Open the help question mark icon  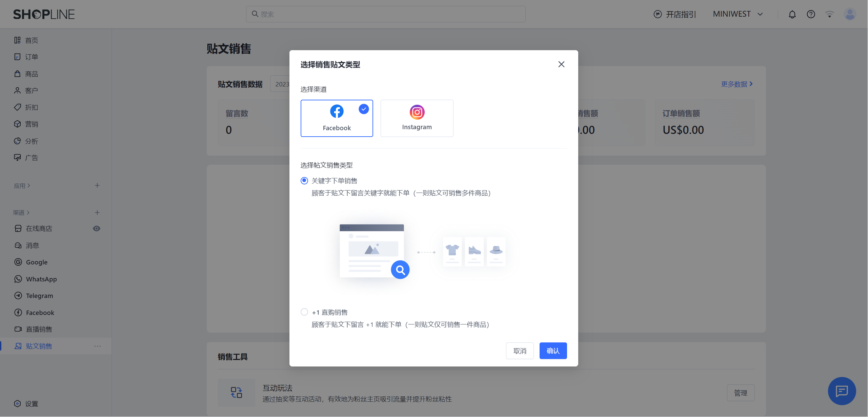[x=811, y=14]
